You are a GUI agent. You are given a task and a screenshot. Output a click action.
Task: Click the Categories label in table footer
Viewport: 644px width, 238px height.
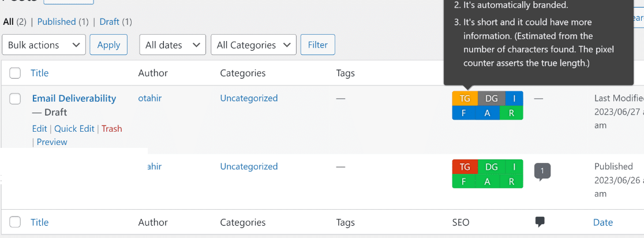(243, 222)
